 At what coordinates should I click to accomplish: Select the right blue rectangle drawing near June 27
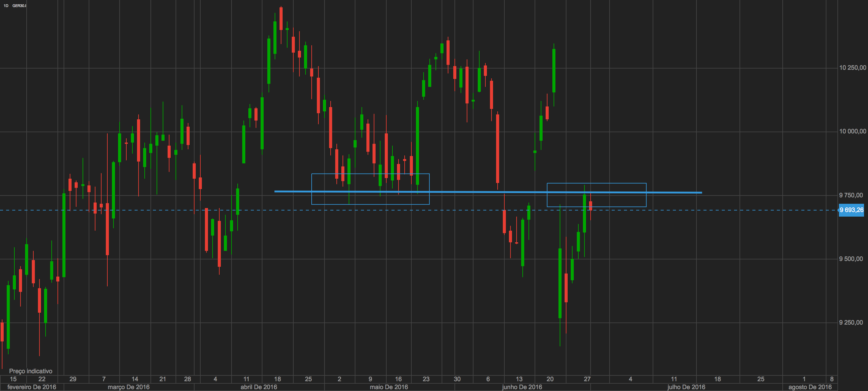click(623, 183)
